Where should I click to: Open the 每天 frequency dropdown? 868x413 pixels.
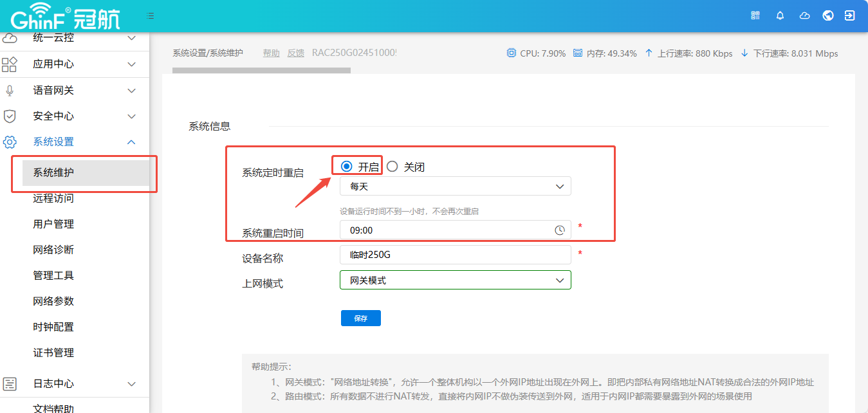(455, 187)
